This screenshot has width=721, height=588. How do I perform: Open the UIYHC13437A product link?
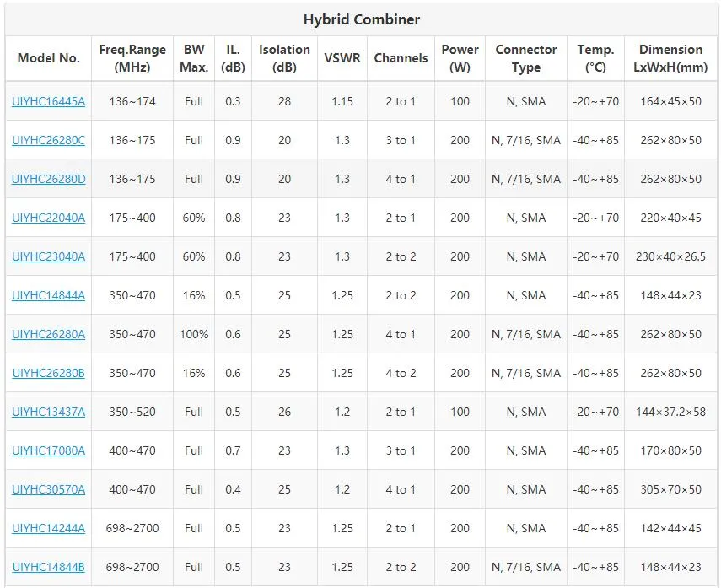48,412
